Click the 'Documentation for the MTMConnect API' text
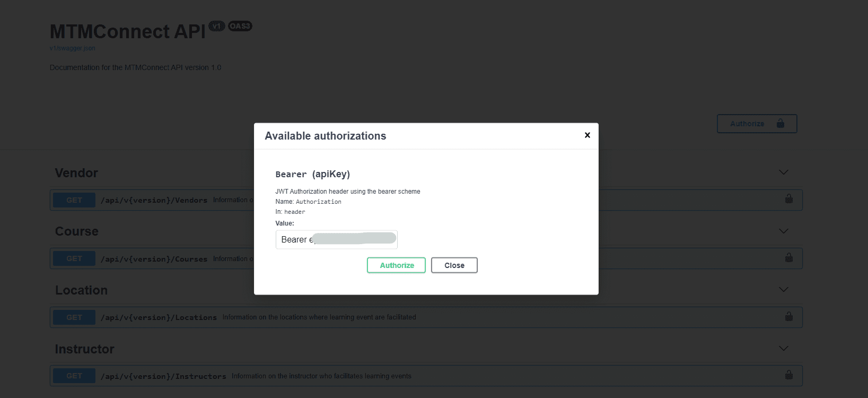Screen dimensions: 868x398 coord(135,67)
